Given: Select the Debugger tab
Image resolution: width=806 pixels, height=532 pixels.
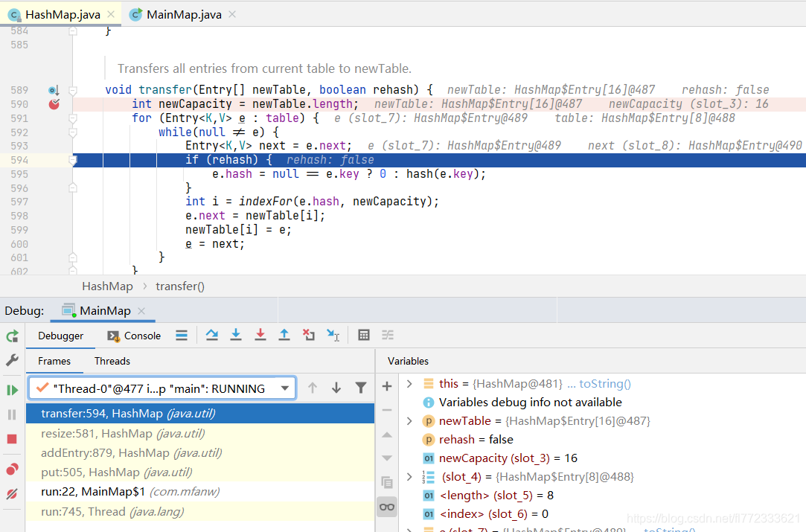Looking at the screenshot, I should pyautogui.click(x=60, y=336).
